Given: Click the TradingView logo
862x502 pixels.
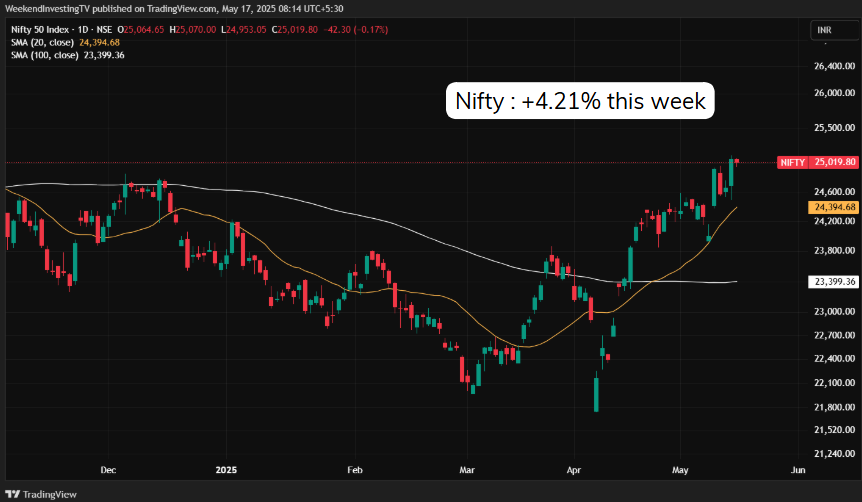Looking at the screenshot, I should 41,494.
